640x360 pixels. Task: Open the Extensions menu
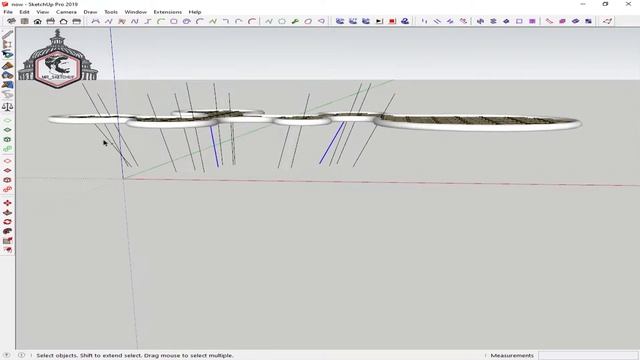167,12
